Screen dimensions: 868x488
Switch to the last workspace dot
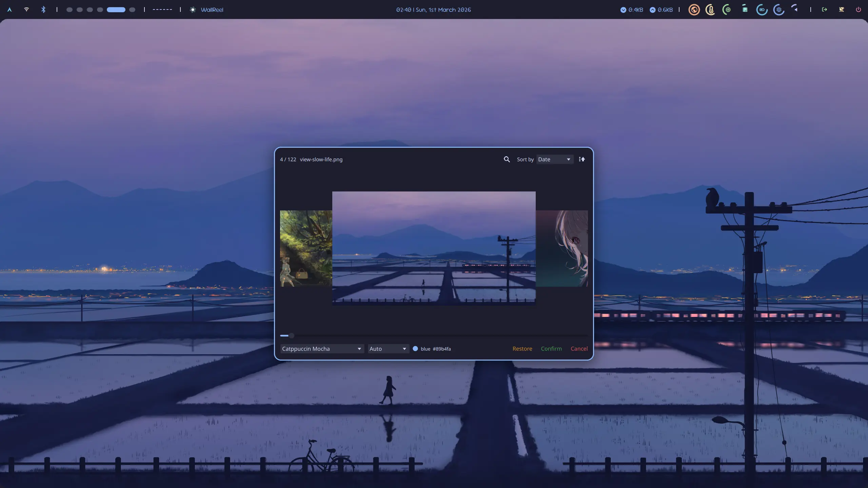pos(132,9)
